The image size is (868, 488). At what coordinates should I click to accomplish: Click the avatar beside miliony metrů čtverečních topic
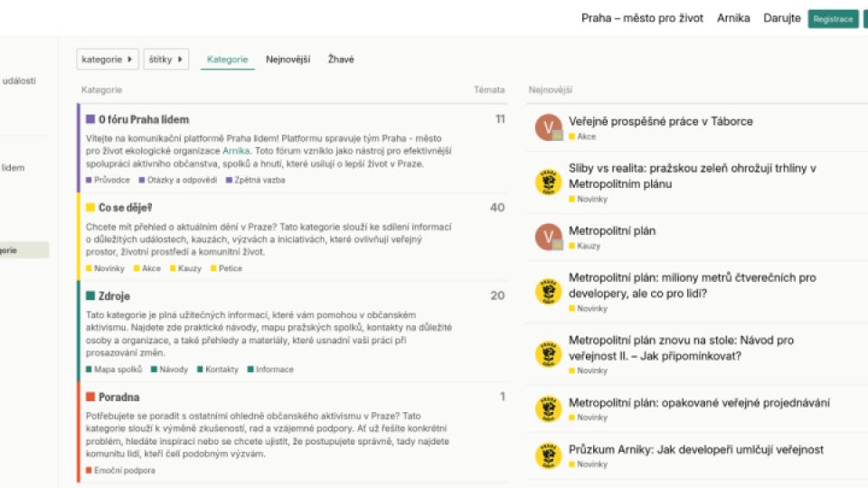[x=548, y=292]
